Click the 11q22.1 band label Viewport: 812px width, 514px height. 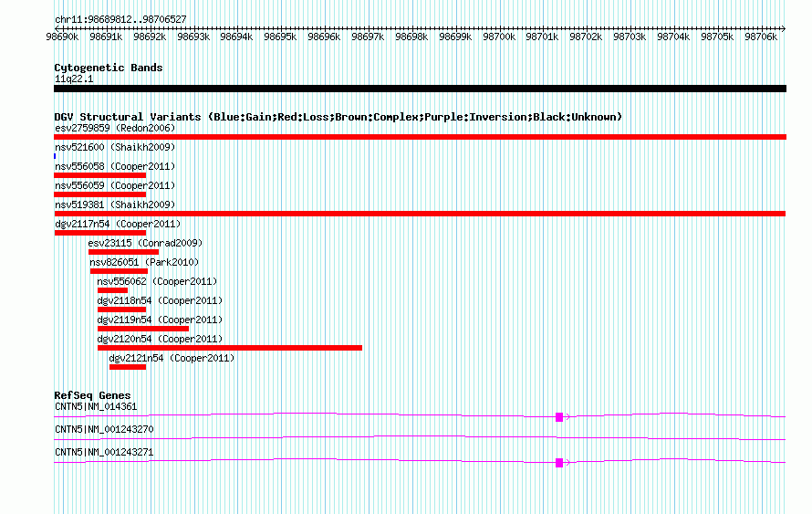click(x=74, y=79)
